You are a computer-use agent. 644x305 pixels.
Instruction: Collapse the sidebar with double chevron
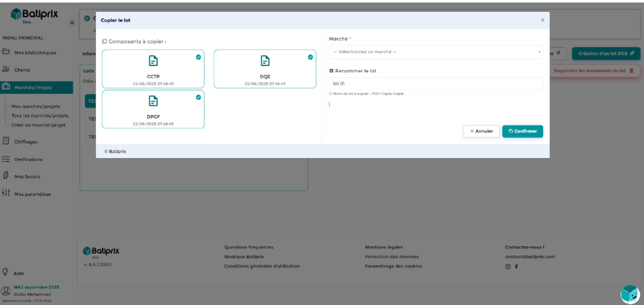[x=73, y=23]
